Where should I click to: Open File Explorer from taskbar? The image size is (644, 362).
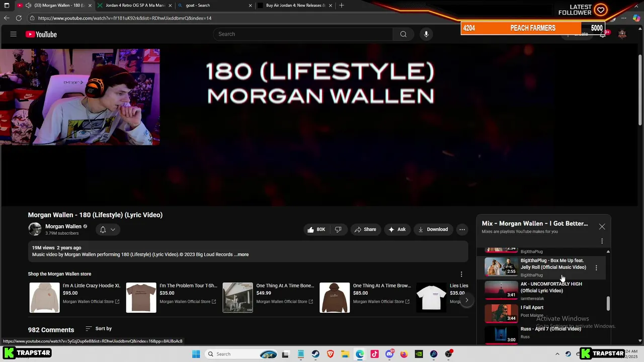pos(345,354)
